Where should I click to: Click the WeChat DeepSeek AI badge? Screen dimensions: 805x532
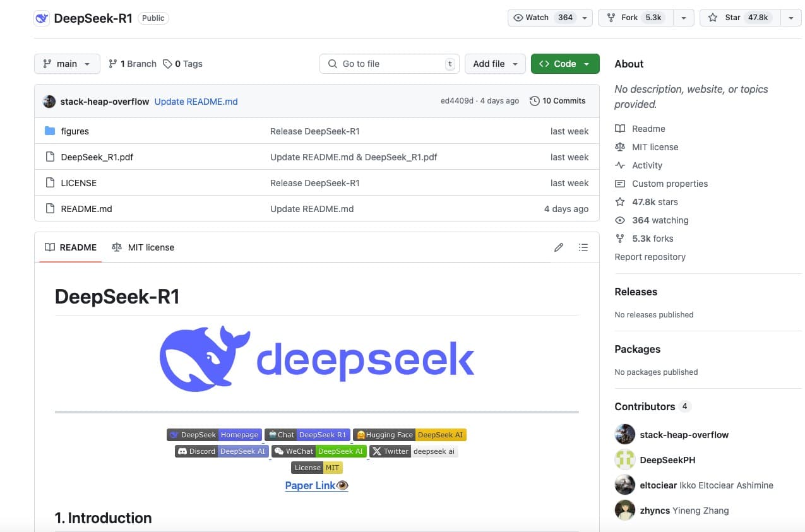point(319,451)
